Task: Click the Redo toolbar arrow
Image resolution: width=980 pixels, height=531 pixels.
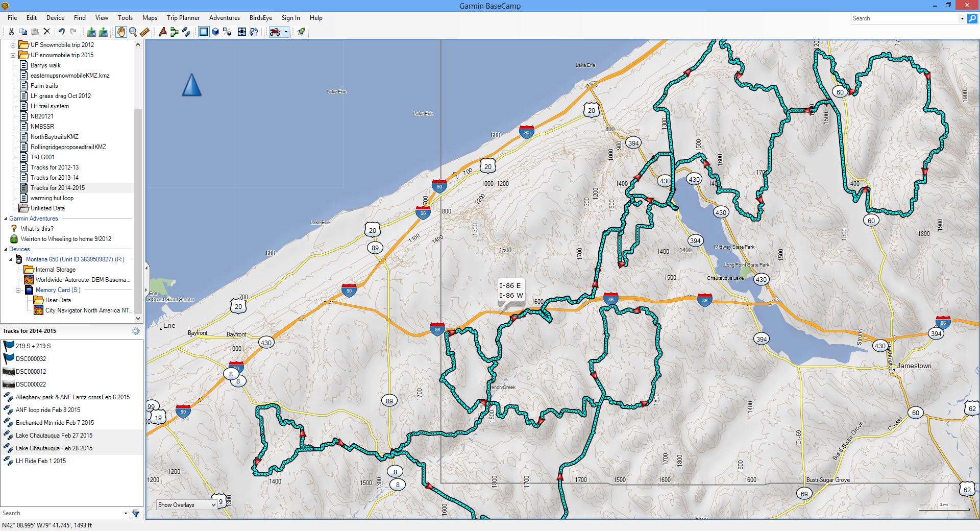Action: coord(73,32)
